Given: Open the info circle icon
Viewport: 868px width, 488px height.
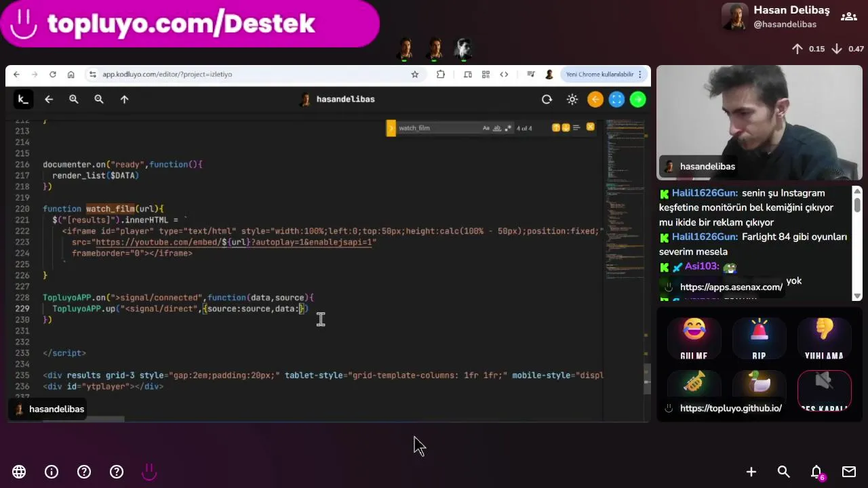Looking at the screenshot, I should point(52,472).
